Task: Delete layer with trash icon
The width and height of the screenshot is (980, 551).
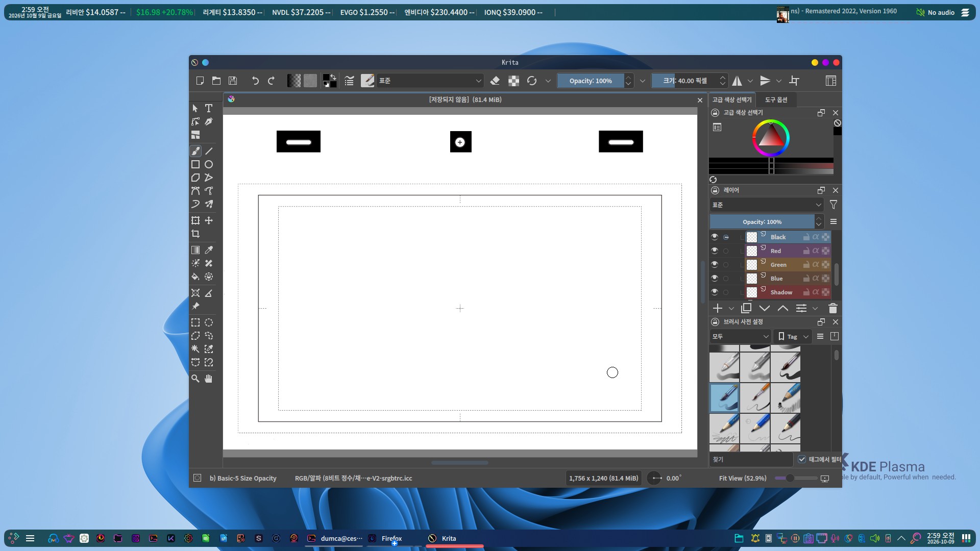Action: coord(833,308)
